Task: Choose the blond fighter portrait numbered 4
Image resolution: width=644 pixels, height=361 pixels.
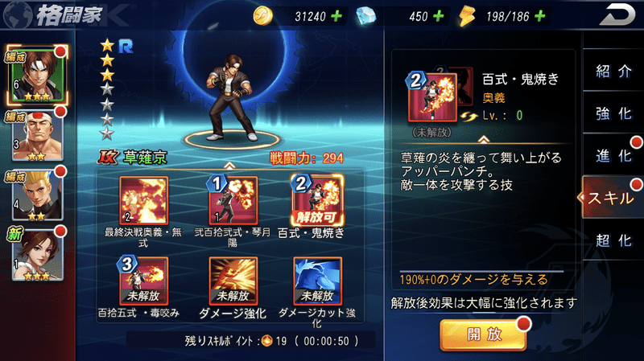Action: click(37, 195)
